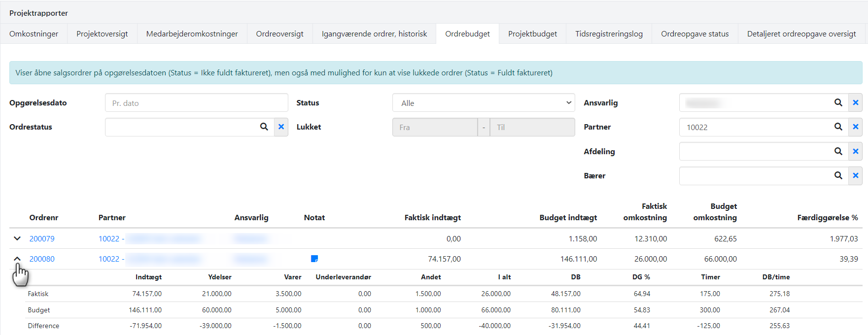
Task: Select the Ordrebudget tab
Action: point(467,33)
